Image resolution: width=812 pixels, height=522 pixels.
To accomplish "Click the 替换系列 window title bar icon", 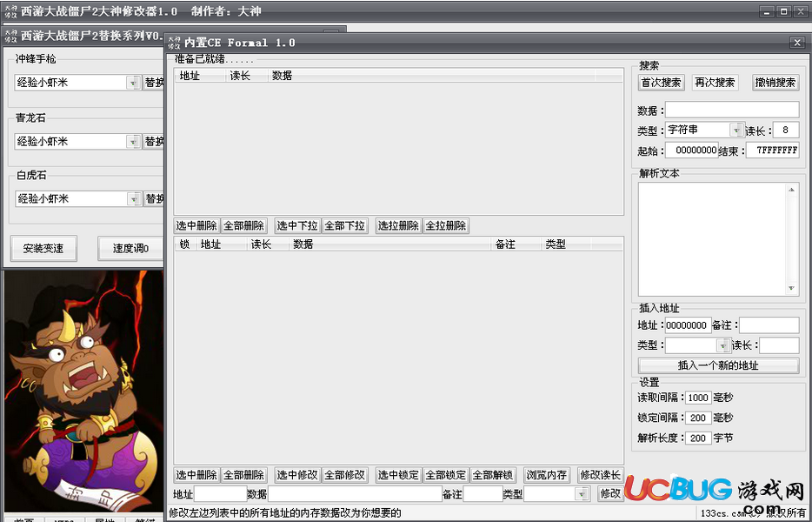I will point(10,36).
